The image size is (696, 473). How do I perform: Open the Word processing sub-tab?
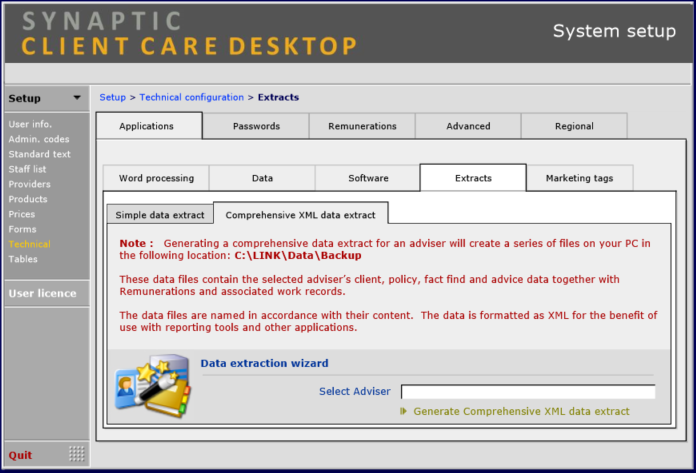point(156,178)
